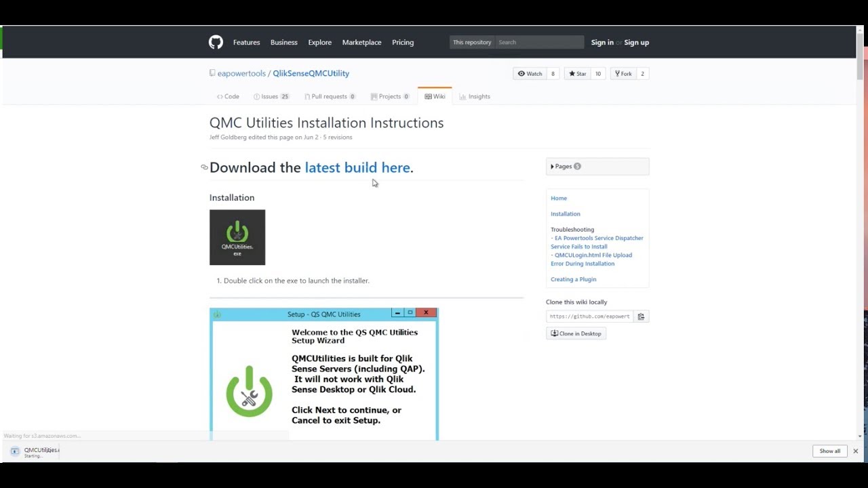Click the forks count 2
The image size is (868, 488).
pos(642,74)
